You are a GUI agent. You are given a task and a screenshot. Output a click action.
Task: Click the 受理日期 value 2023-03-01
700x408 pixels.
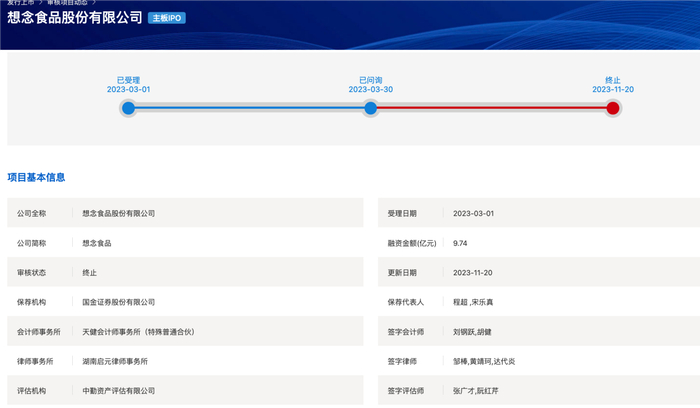tap(473, 213)
